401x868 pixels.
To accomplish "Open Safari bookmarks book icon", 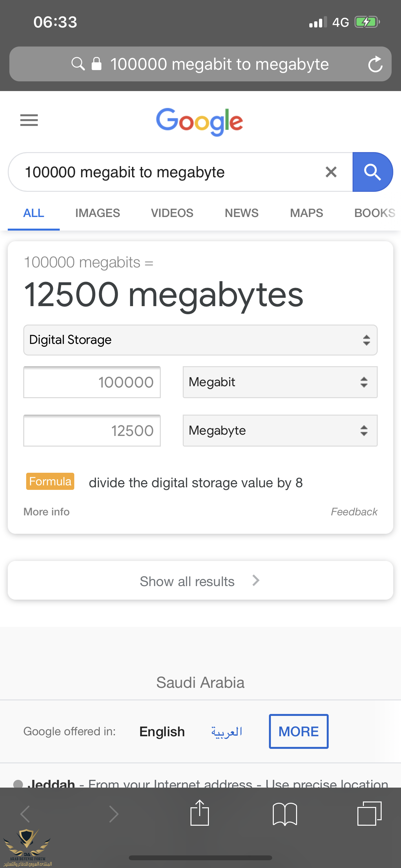I will coord(285,814).
